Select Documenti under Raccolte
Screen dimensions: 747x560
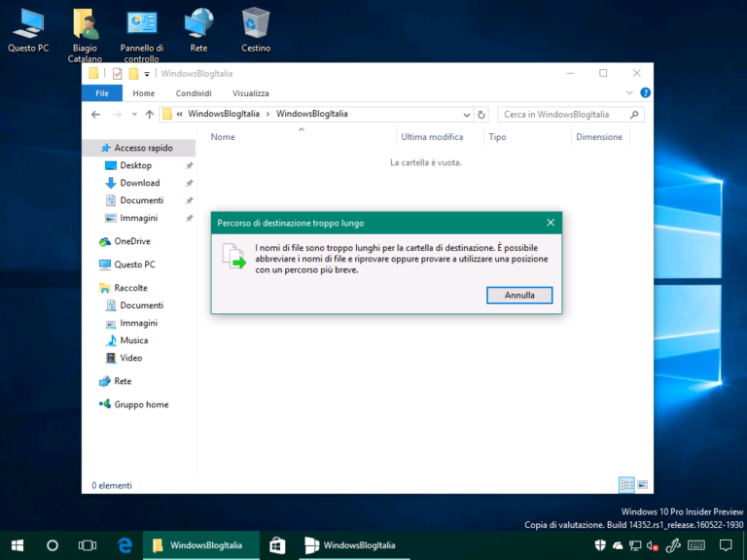[x=139, y=305]
